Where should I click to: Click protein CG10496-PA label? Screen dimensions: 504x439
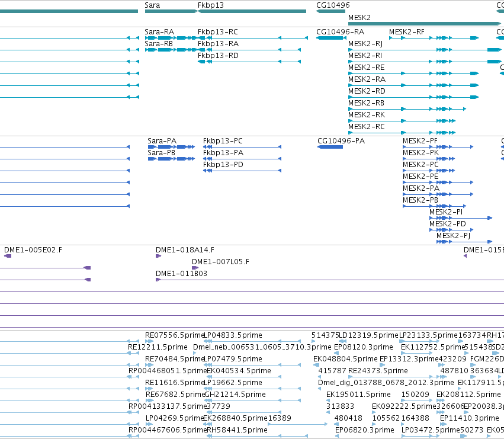pos(341,141)
